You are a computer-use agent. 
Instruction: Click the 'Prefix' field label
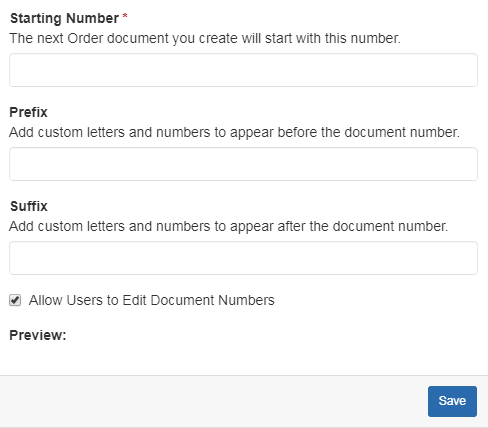(x=28, y=112)
